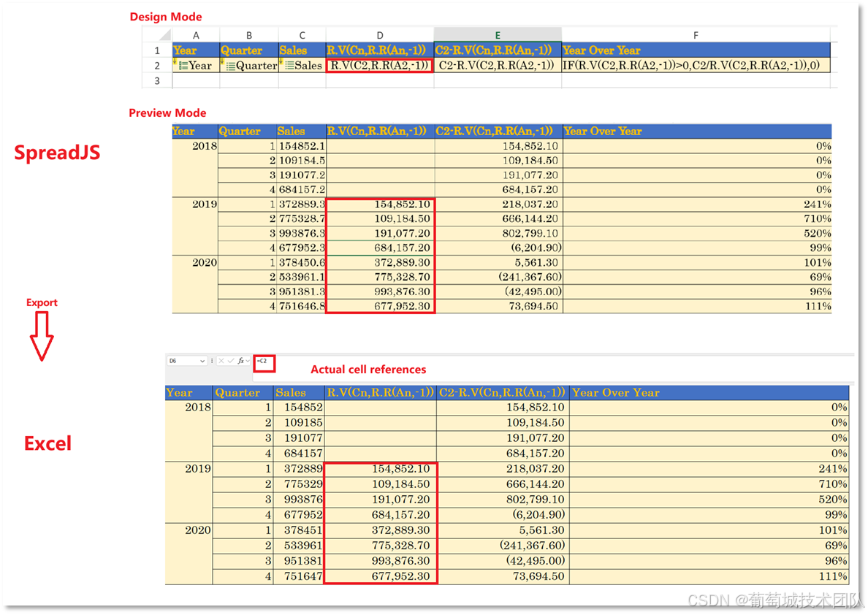This screenshot has width=868, height=615.
Task: Click the list binding icon in Sales cell C2
Action: tap(289, 66)
